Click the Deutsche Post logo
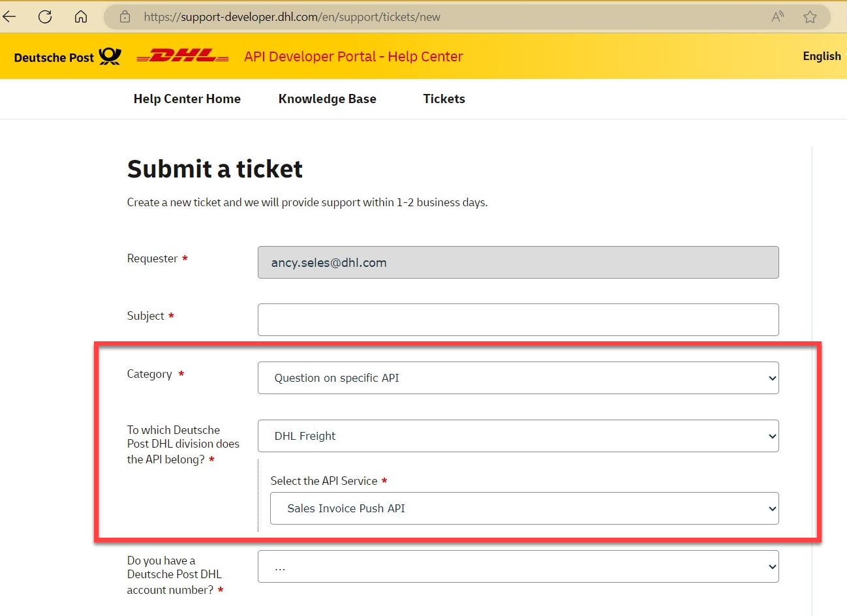 click(67, 57)
